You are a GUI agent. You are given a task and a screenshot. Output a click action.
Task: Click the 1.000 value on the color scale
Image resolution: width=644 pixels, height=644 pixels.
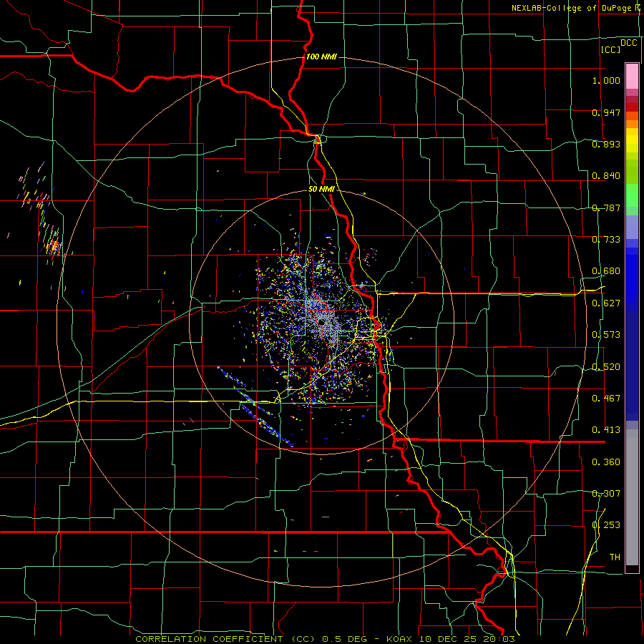pyautogui.click(x=606, y=80)
